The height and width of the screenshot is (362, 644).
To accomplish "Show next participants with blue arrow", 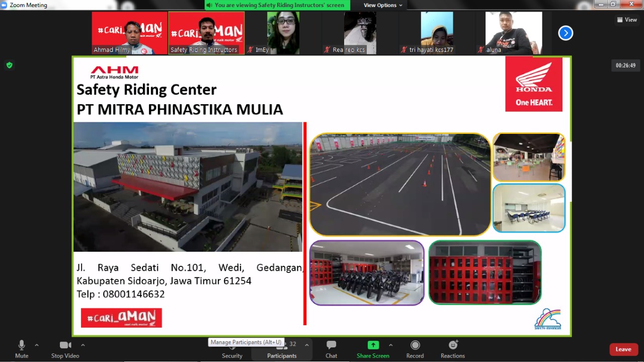I will [566, 33].
